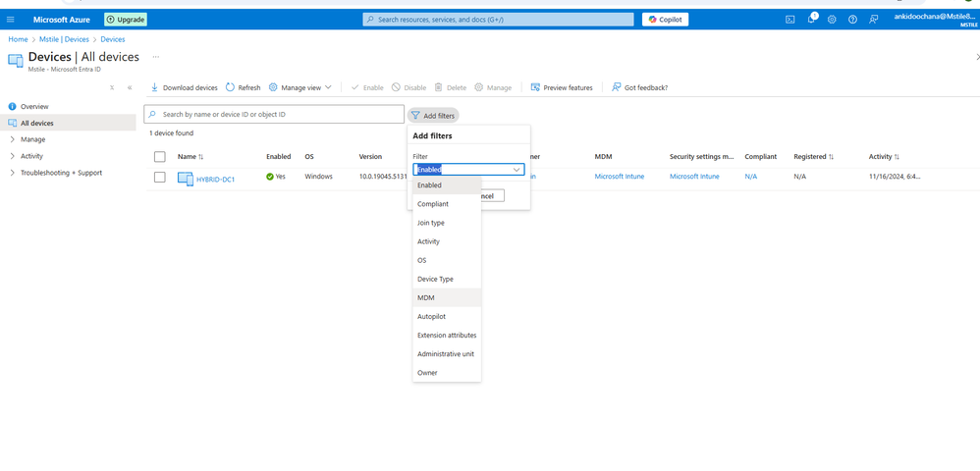
Task: Open the notifications bell
Action: (x=811, y=20)
